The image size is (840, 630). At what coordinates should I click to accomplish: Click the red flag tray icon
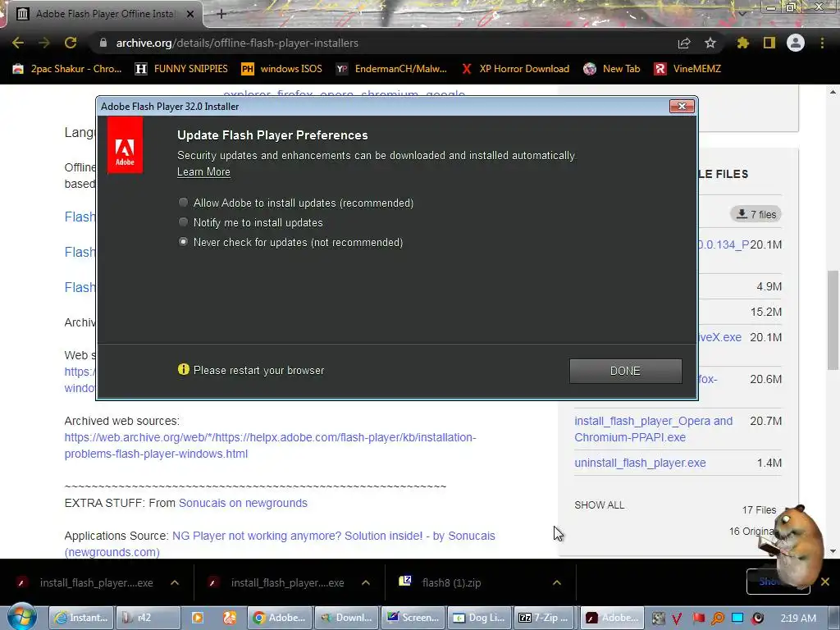tap(698, 618)
